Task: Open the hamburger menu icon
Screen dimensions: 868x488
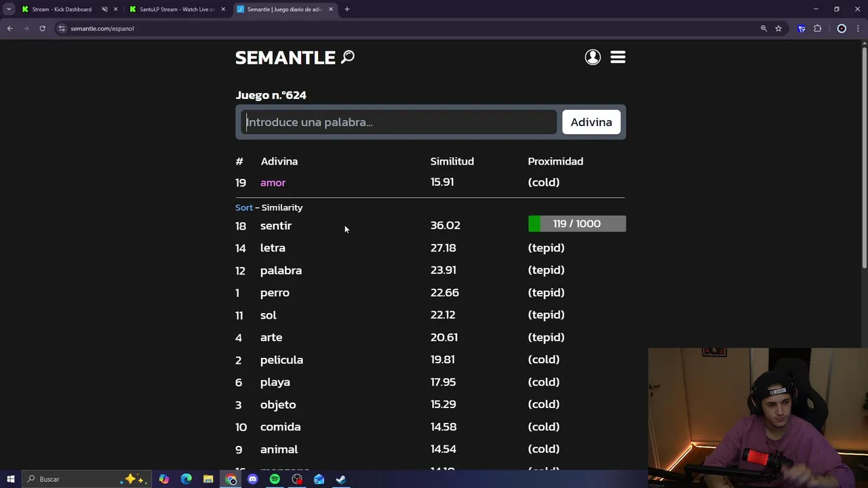Action: 618,57
